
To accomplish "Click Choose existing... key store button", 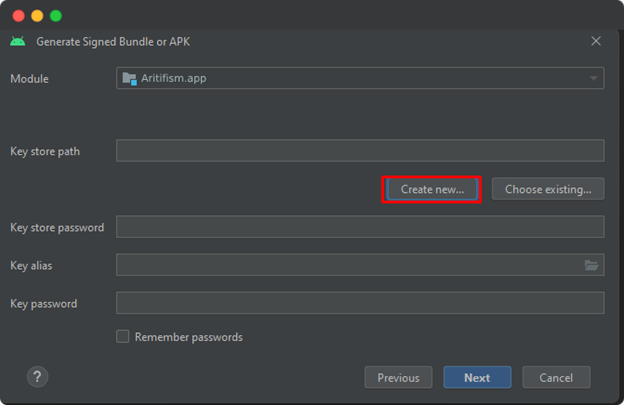I will pos(547,189).
